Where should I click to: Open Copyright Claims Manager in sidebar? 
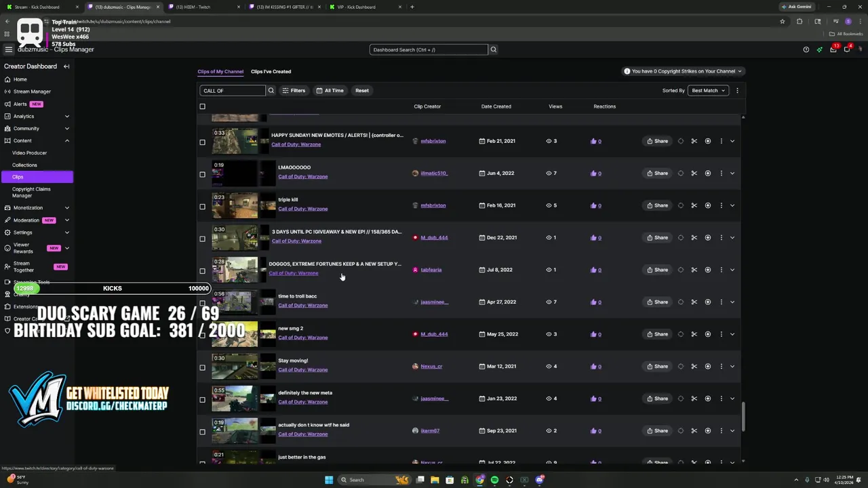click(x=31, y=192)
